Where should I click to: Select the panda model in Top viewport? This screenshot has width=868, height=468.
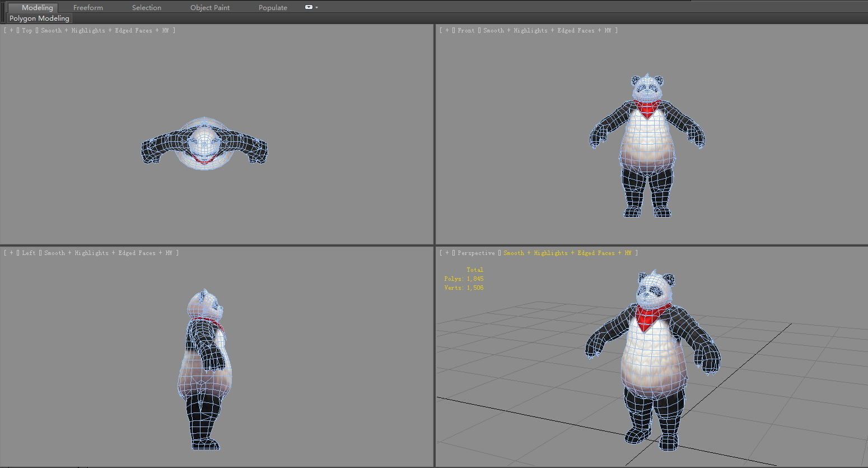204,145
